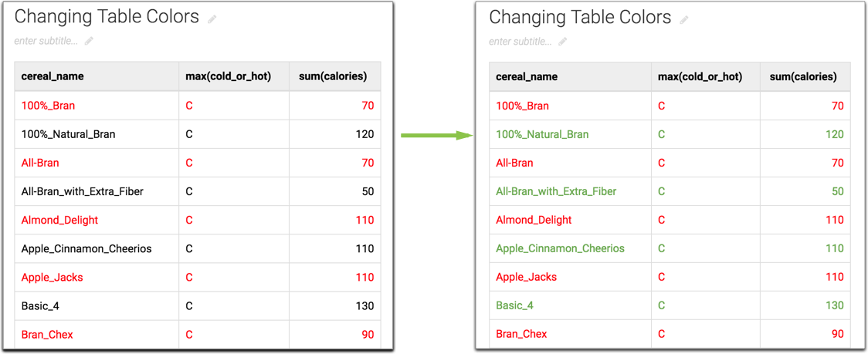This screenshot has width=868, height=354.
Task: Click the black 120 calories value
Action: coord(364,134)
